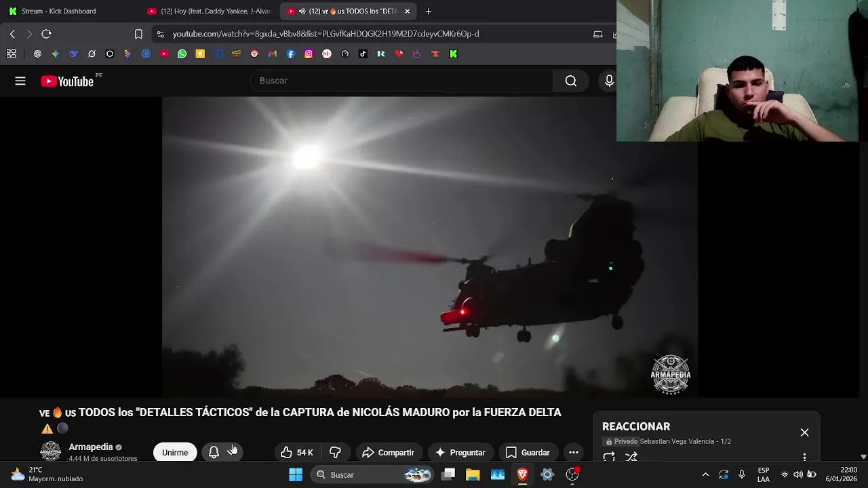Click the Preguntar button
This screenshot has width=868, height=488.
coord(460,452)
